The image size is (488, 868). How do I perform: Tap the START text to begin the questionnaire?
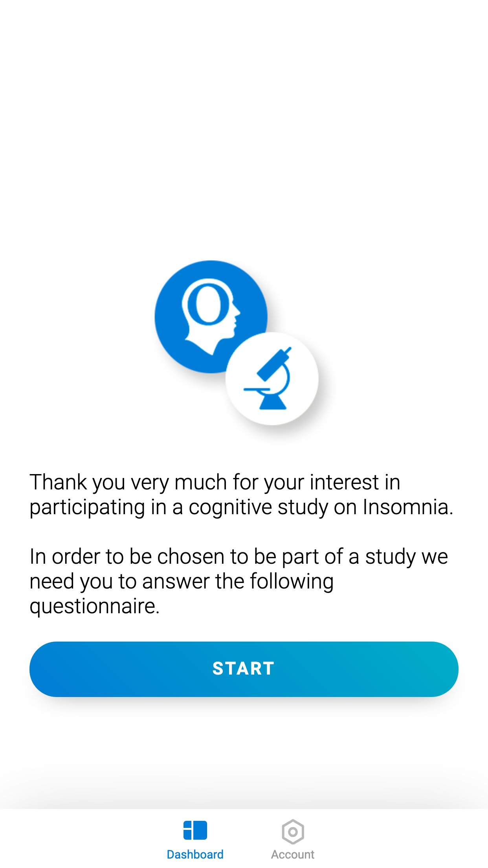[244, 669]
